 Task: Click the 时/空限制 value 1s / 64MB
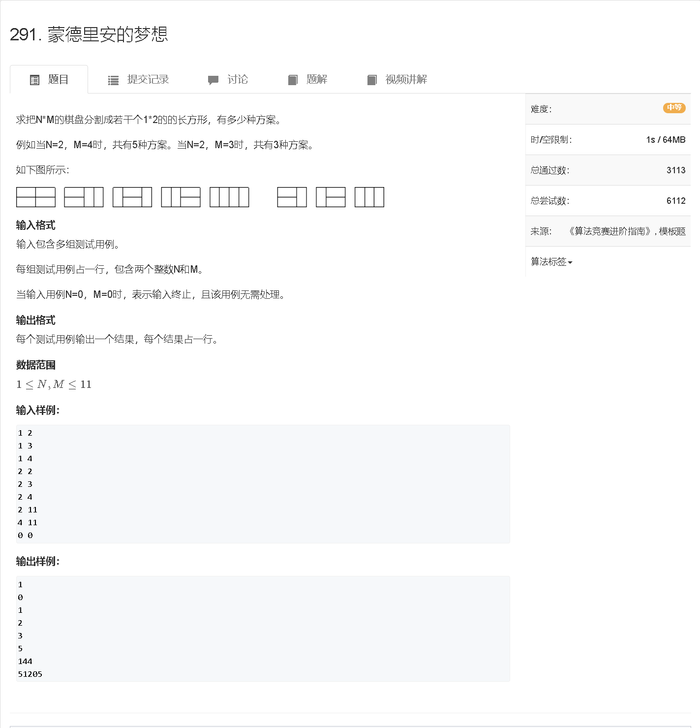click(666, 140)
